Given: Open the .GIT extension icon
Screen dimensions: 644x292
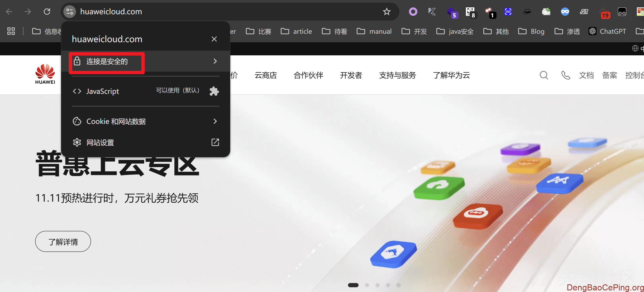Looking at the screenshot, I should click(x=584, y=12).
